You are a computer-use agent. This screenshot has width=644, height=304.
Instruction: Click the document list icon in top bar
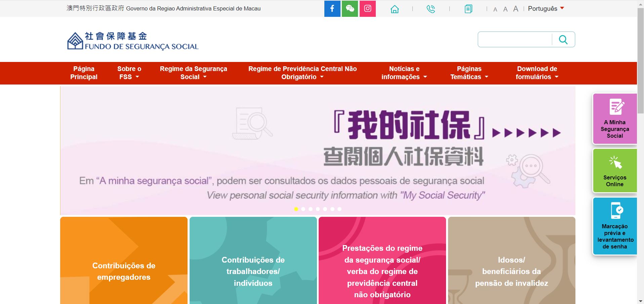468,9
